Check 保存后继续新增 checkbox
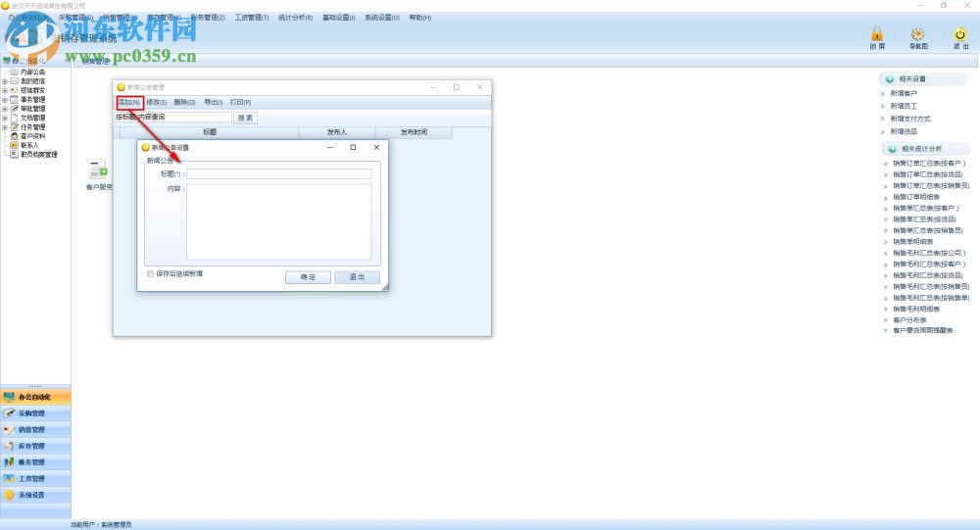This screenshot has height=530, width=980. (x=150, y=273)
